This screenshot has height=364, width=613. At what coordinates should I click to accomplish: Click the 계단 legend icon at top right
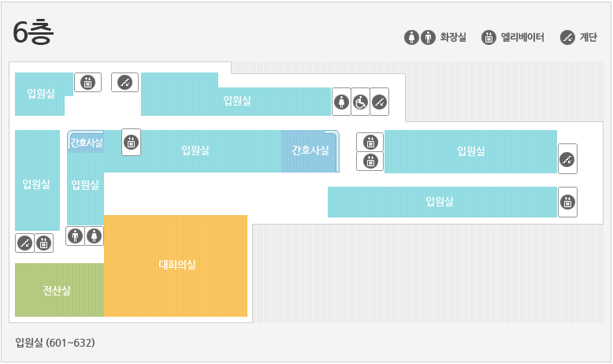567,38
